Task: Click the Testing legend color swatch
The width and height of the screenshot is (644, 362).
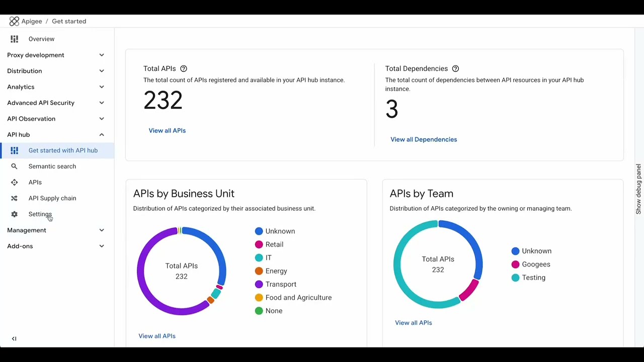Action: coord(515,278)
